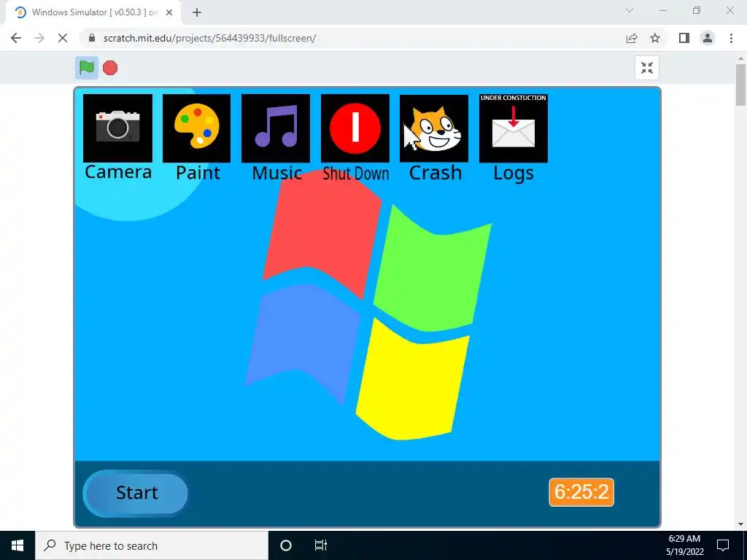Viewport: 747px width, 560px height.
Task: Click the Camera label text
Action: click(x=118, y=172)
